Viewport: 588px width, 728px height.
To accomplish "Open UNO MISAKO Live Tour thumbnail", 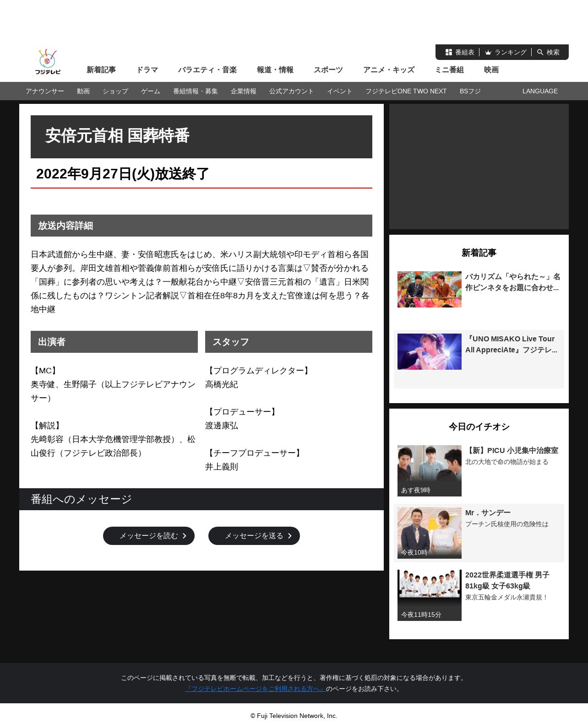I will [x=430, y=351].
